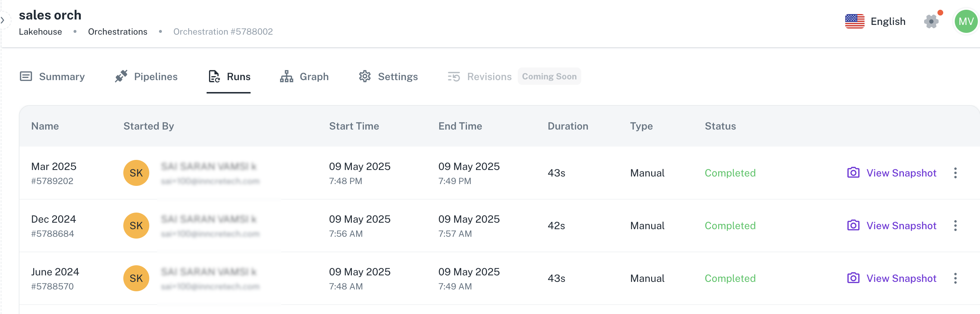Click the Revisions tab
Image resolution: width=980 pixels, height=314 pixels.
click(x=479, y=77)
